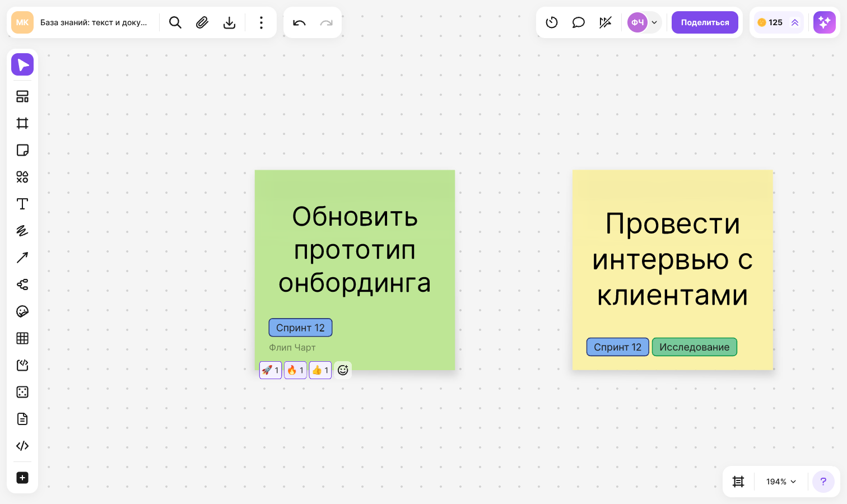847x504 pixels.
Task: Open the 125 coins balance
Action: click(779, 22)
